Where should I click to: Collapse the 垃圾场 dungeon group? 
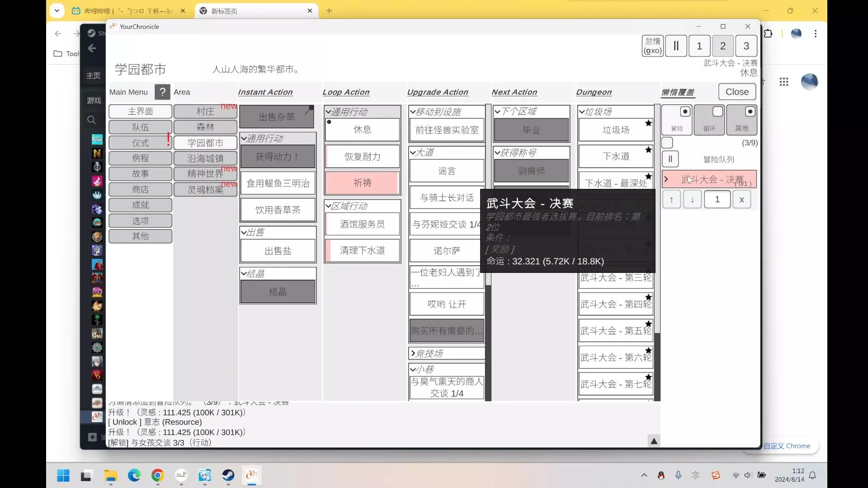(x=582, y=112)
